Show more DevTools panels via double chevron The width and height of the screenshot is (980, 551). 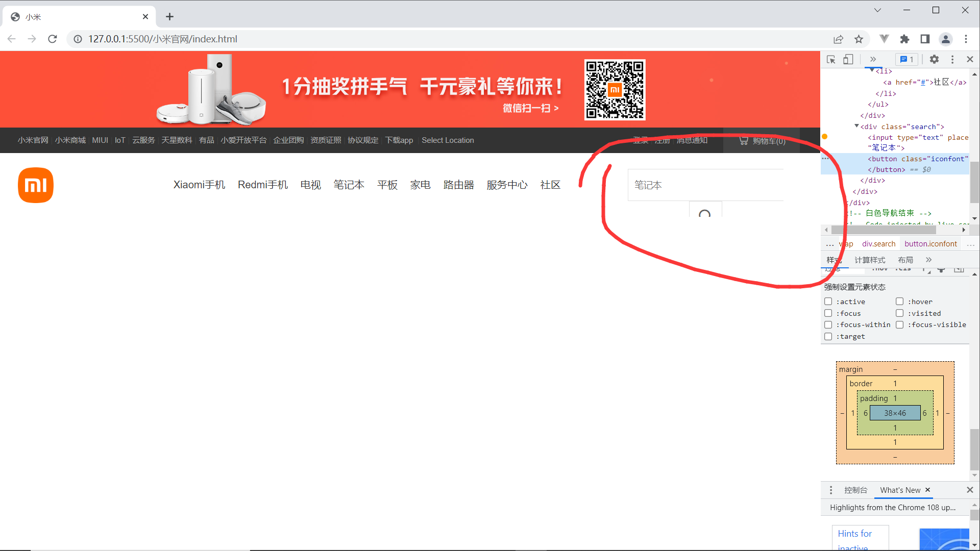click(873, 59)
